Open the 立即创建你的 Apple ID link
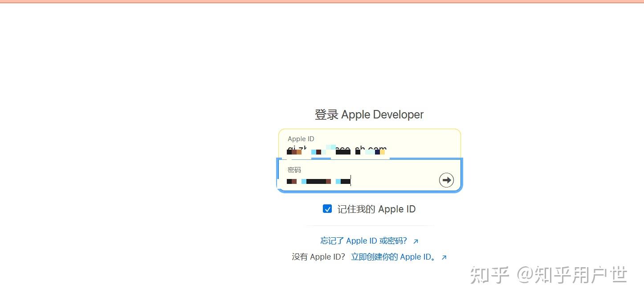Screen dimensions: 644x301 point(399,257)
